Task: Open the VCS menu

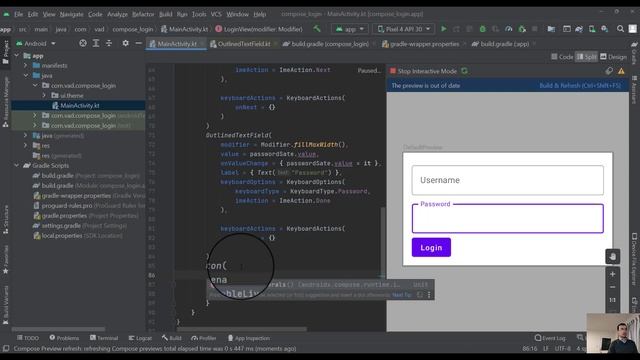Action: [x=216, y=14]
